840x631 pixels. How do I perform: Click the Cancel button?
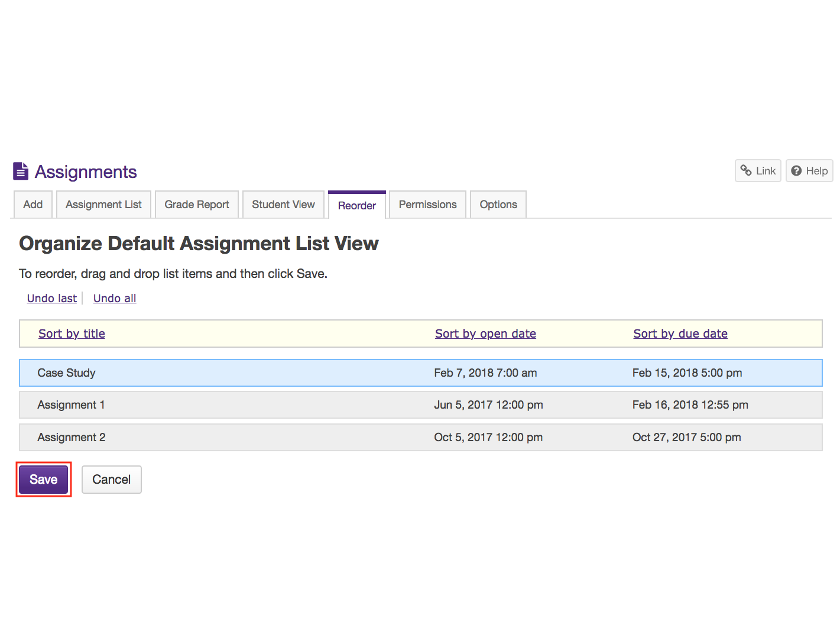click(x=111, y=479)
